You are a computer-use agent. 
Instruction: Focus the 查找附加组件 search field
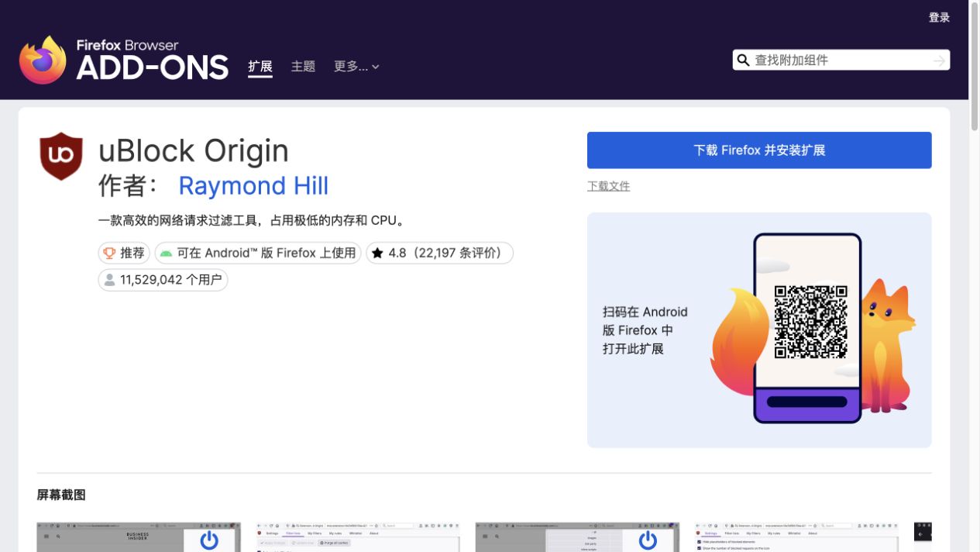click(841, 60)
